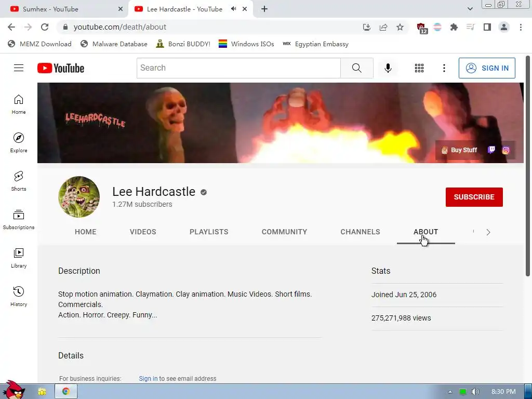Switch to the VIDEOS channel tab
This screenshot has width=532, height=399.
[143, 232]
